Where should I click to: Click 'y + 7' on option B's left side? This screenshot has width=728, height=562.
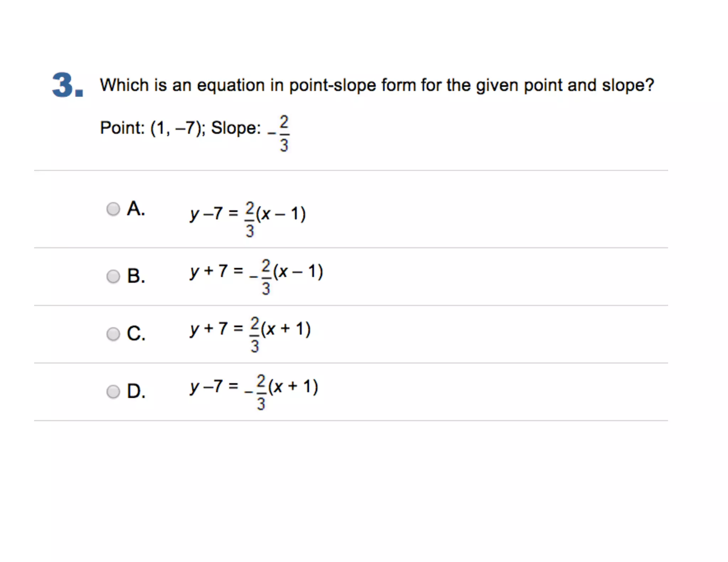[x=209, y=271]
